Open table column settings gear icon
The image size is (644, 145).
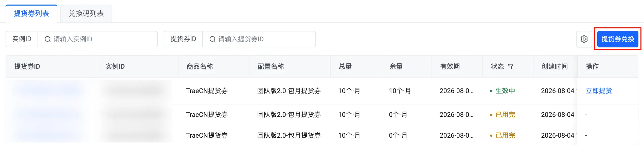pos(584,39)
